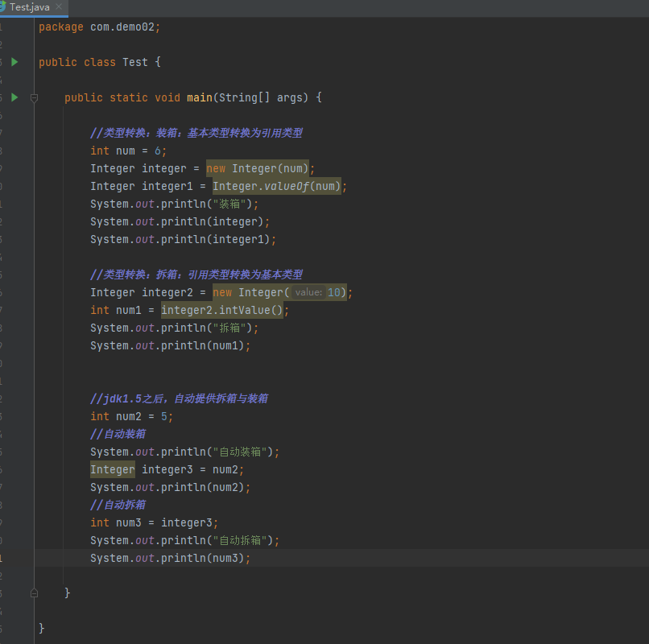Click the 'Test' class name declaration
The height and width of the screenshot is (644, 649).
[134, 63]
